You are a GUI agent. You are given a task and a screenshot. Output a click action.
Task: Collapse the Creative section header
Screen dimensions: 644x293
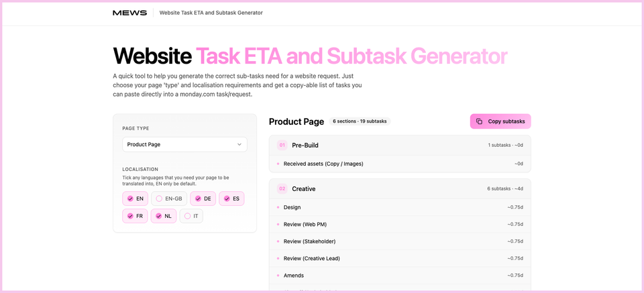point(400,189)
